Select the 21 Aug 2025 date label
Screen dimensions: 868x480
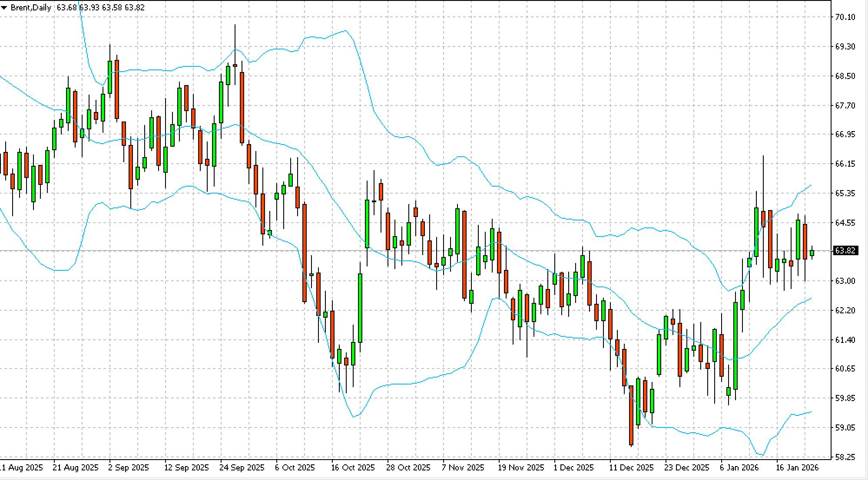[75, 468]
